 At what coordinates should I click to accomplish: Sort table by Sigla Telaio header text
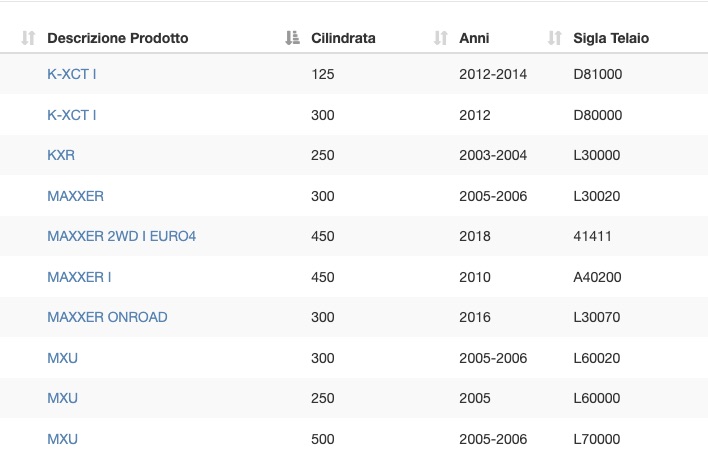click(x=611, y=38)
